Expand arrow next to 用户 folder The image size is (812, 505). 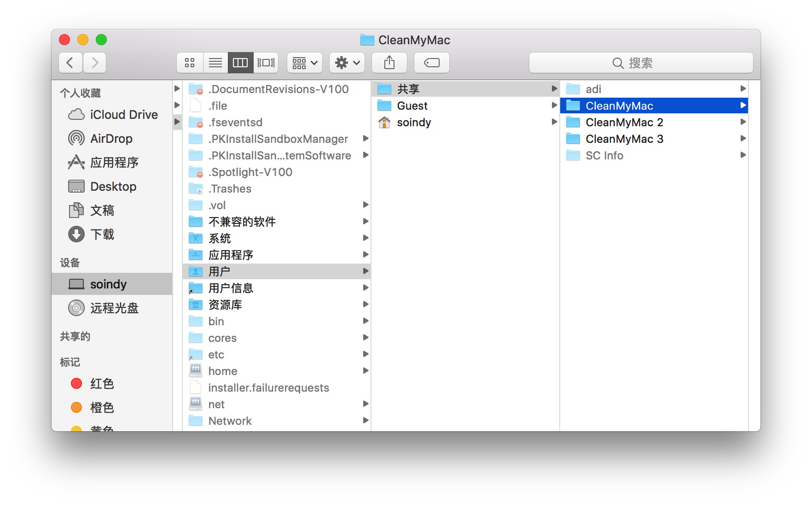pyautogui.click(x=365, y=271)
